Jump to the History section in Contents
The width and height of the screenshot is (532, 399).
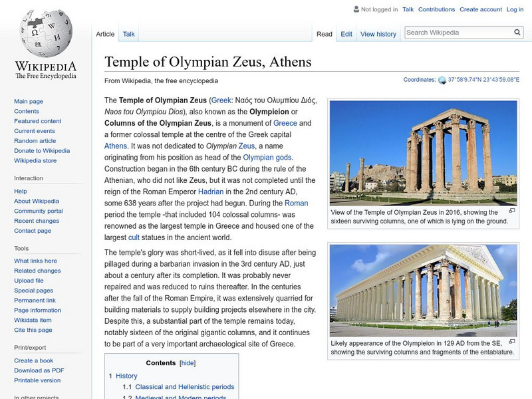pos(126,376)
